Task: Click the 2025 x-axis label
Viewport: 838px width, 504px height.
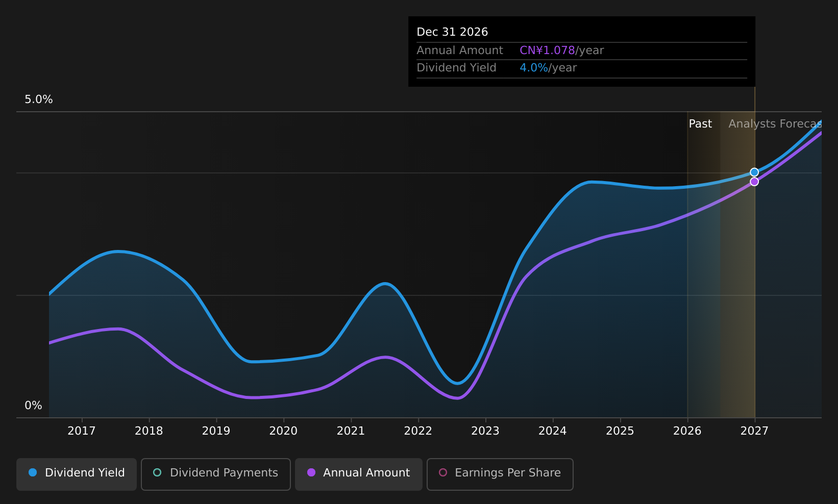Action: (620, 431)
